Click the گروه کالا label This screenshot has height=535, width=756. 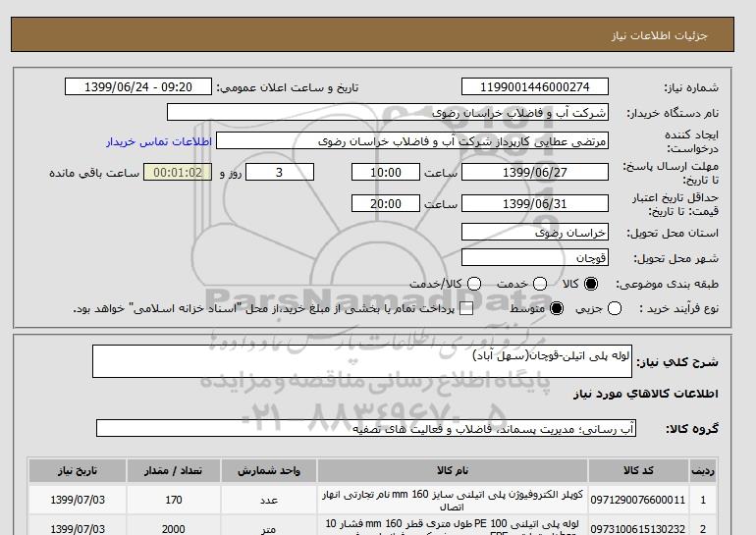click(x=692, y=428)
